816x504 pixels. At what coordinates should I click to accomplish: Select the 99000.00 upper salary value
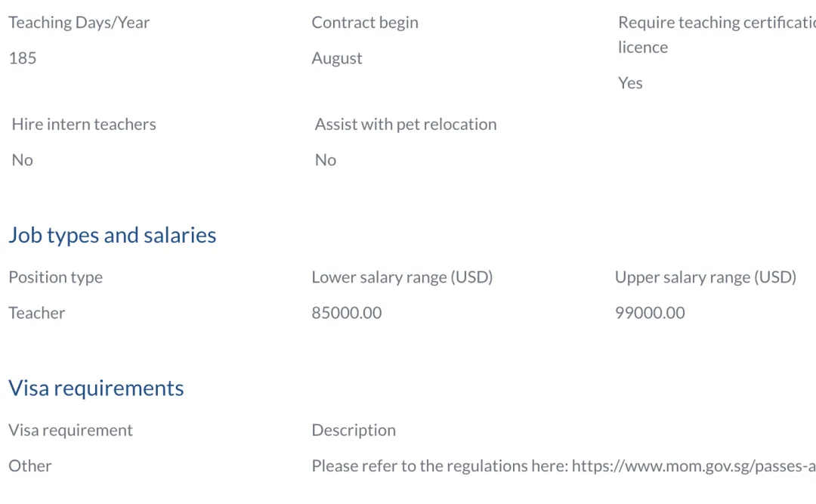coord(650,313)
